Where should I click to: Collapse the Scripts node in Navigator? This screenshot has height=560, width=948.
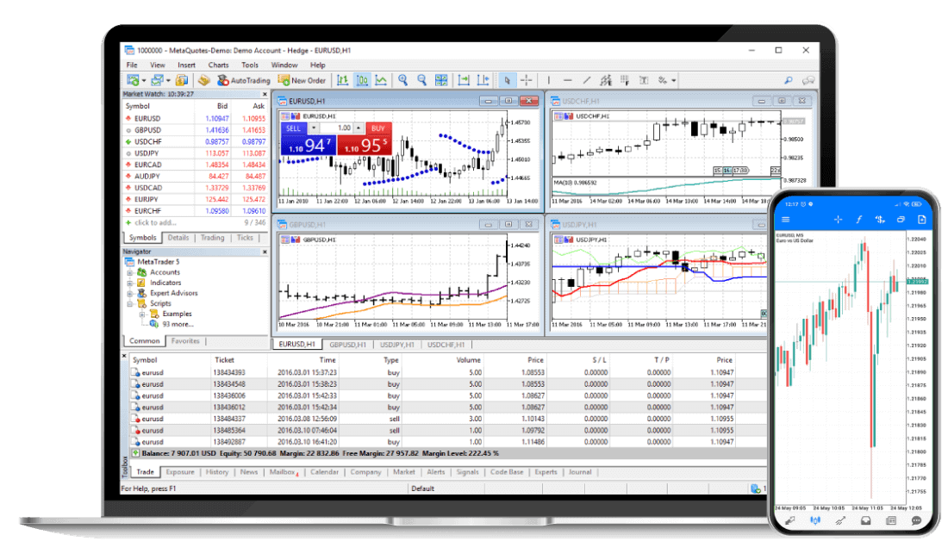129,303
